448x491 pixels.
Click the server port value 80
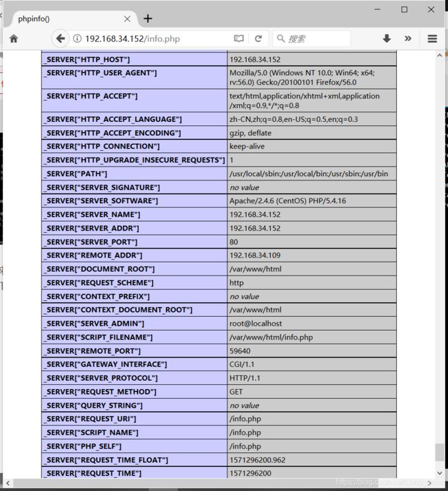click(x=312, y=242)
